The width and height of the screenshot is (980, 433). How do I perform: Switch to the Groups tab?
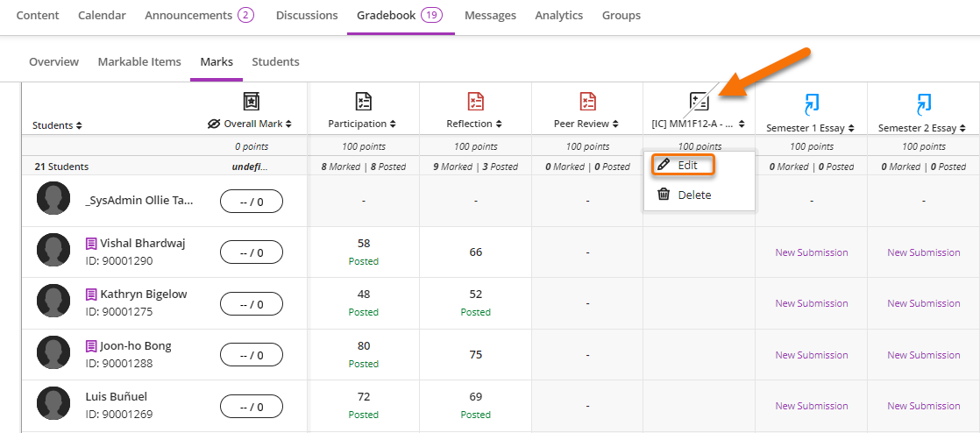click(x=621, y=16)
